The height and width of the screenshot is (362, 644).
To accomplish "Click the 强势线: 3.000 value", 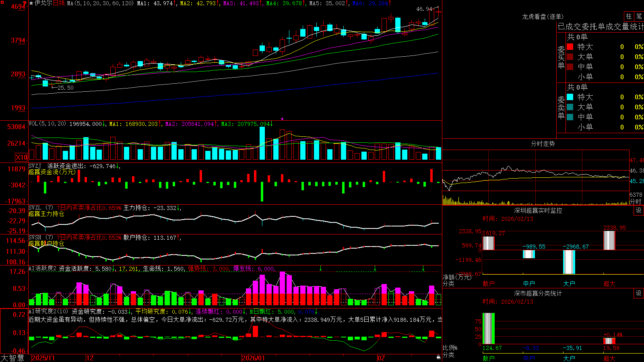I will tap(208, 268).
